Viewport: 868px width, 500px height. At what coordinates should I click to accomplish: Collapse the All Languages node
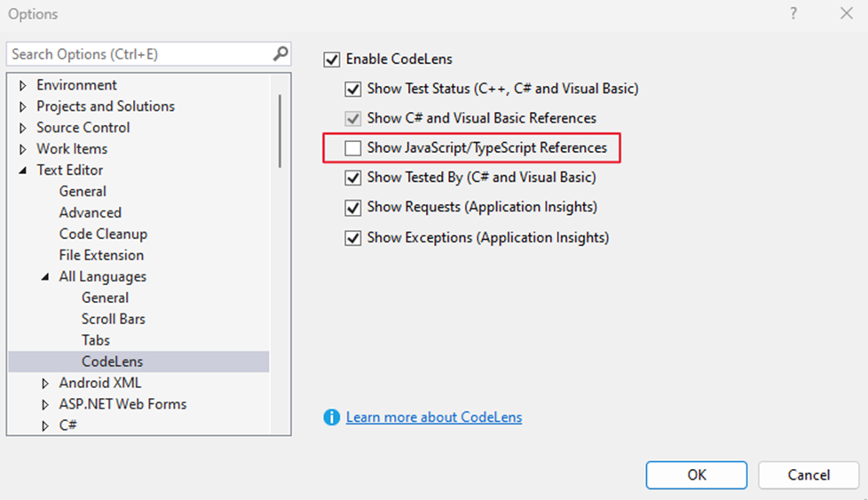click(45, 277)
